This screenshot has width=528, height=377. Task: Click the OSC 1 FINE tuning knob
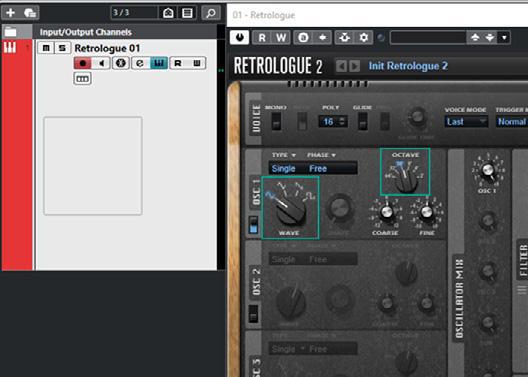pos(427,212)
